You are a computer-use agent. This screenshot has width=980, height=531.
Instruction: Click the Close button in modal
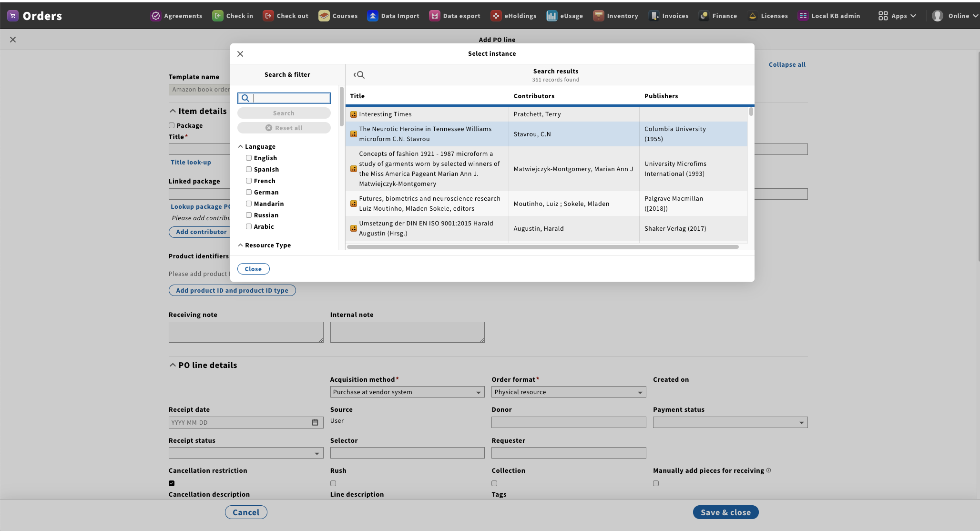point(253,269)
